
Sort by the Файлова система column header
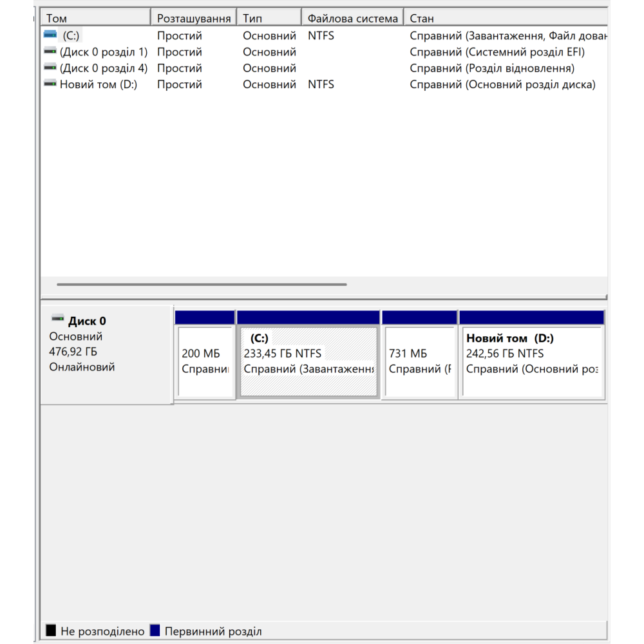pyautogui.click(x=352, y=18)
